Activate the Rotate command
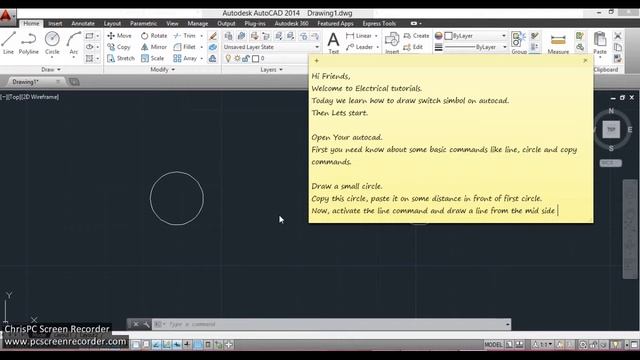The width and height of the screenshot is (640, 360). pos(154,36)
